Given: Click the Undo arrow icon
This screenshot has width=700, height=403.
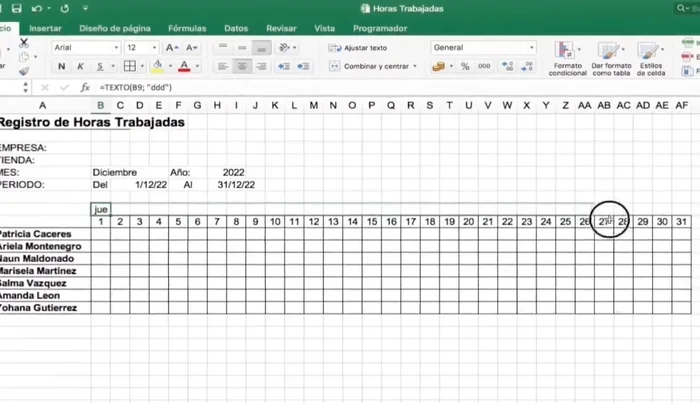Looking at the screenshot, I should click(x=37, y=8).
